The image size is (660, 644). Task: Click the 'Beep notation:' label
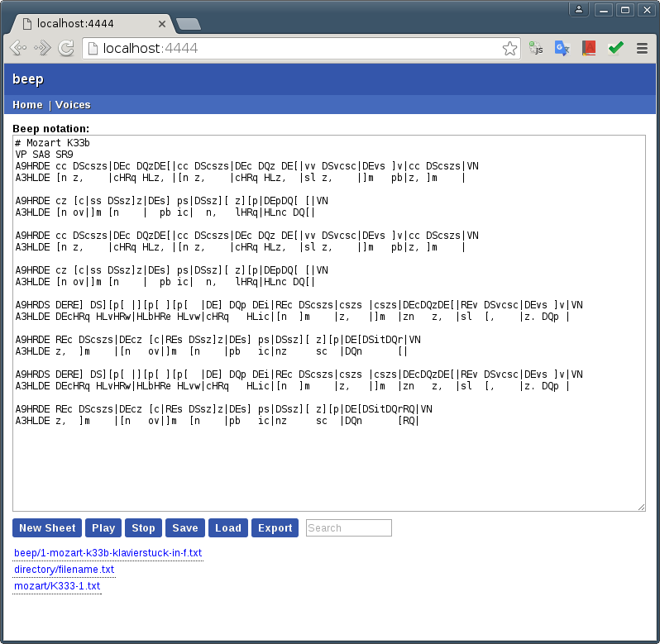(51, 129)
